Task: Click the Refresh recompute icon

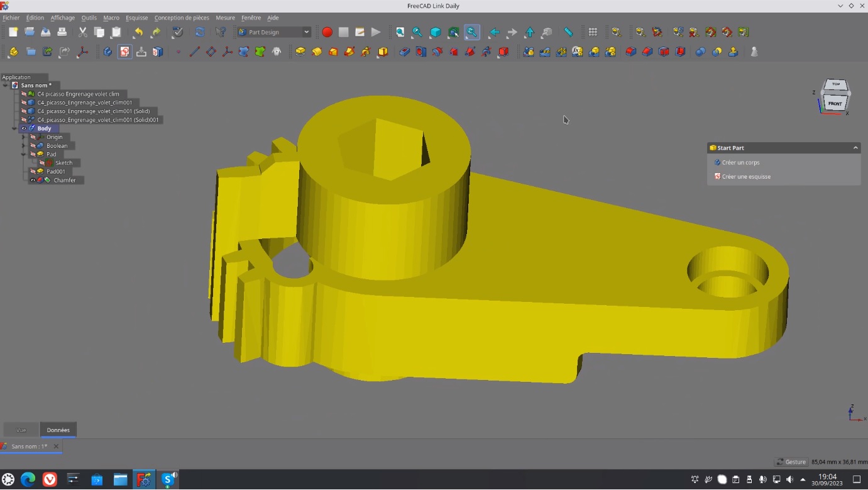Action: click(200, 32)
